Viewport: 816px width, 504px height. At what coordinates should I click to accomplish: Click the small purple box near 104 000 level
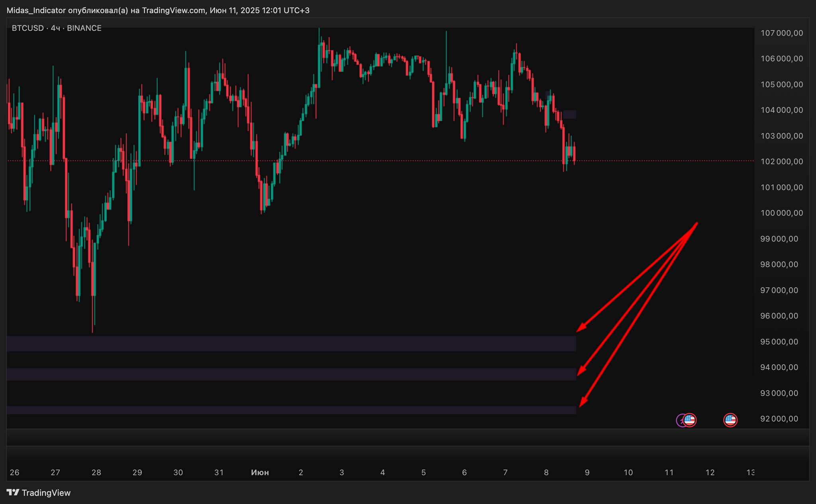[569, 114]
